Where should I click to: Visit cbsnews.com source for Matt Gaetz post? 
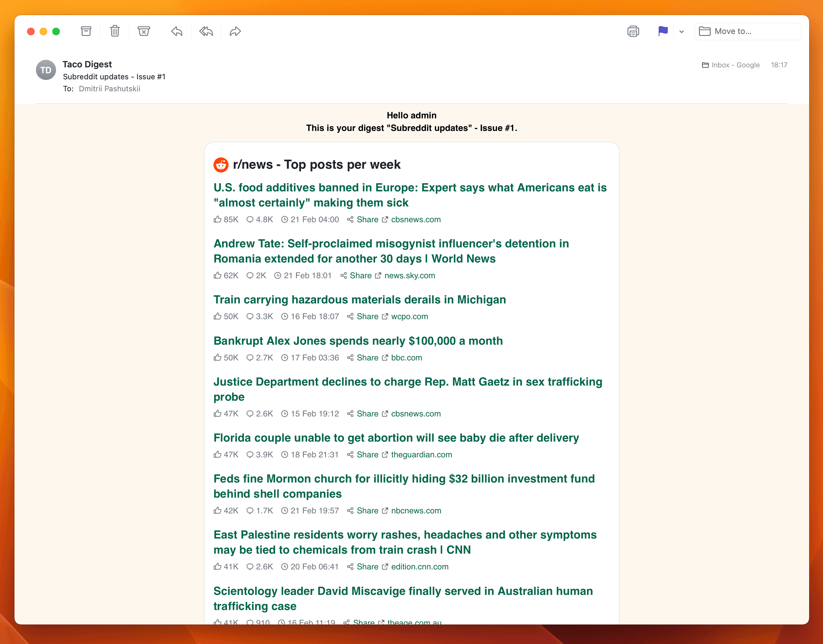[x=416, y=414]
